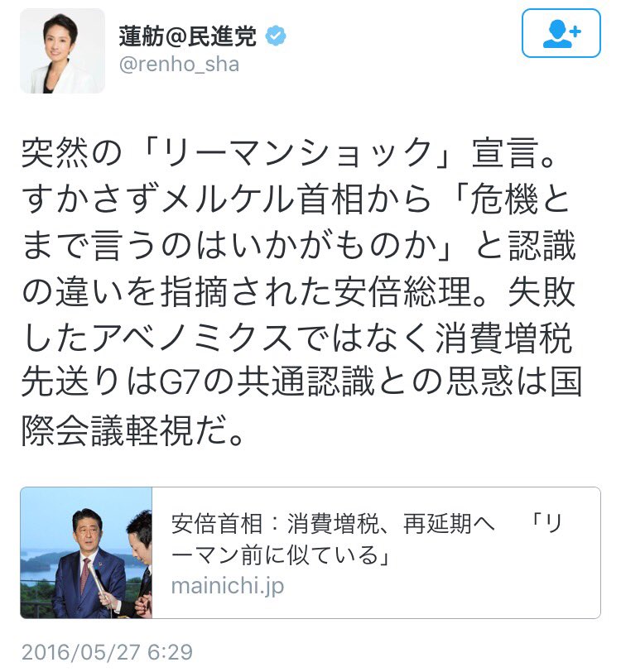The image size is (621, 672).
Task: Open the profile photo of 蓮舫
Action: tap(63, 50)
